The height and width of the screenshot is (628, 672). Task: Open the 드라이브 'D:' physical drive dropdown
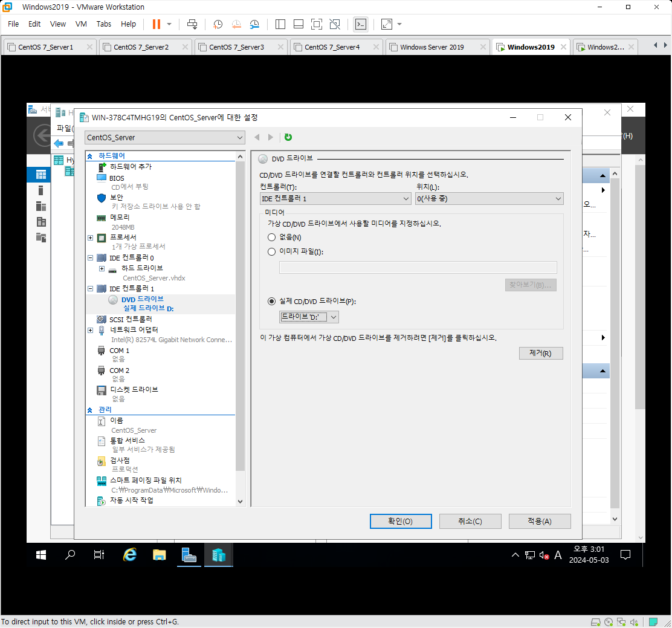pos(309,317)
